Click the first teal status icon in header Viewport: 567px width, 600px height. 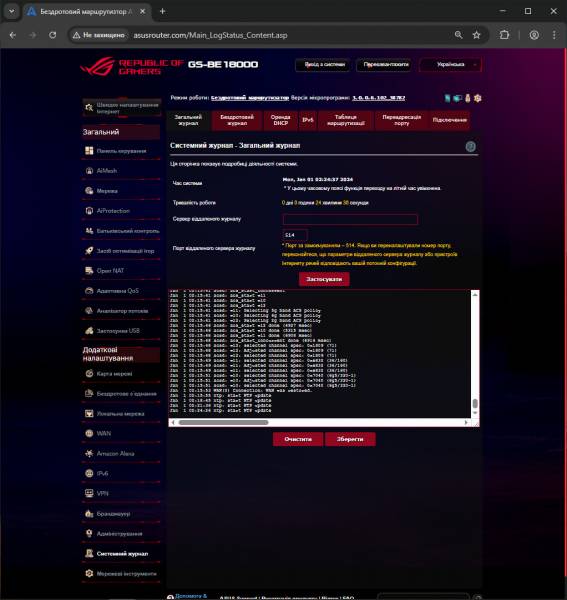pyautogui.click(x=448, y=98)
